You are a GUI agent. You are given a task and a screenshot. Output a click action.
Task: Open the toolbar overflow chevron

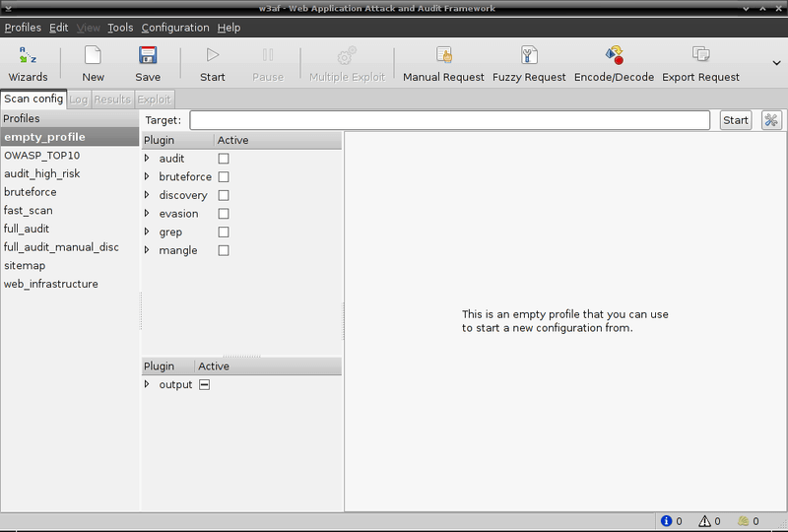pos(776,63)
